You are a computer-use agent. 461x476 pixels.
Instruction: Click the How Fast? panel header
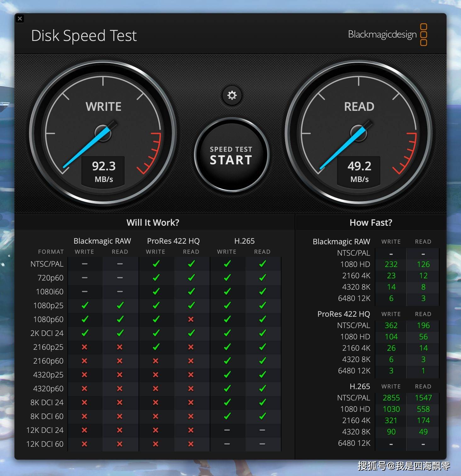pos(371,223)
